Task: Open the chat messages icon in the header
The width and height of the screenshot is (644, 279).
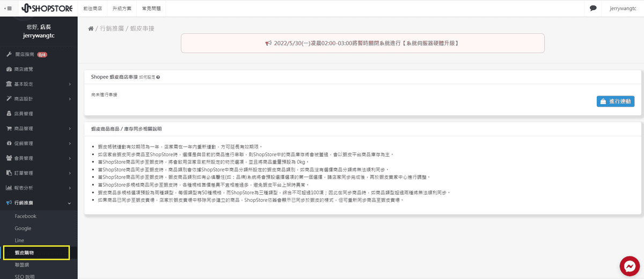Action: pyautogui.click(x=593, y=9)
